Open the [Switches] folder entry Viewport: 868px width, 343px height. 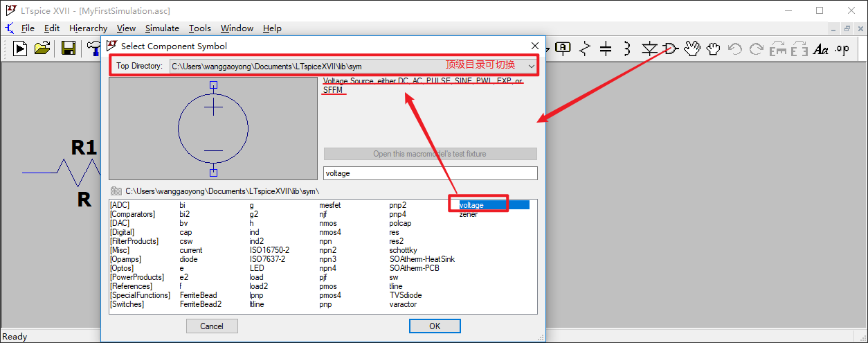click(127, 304)
